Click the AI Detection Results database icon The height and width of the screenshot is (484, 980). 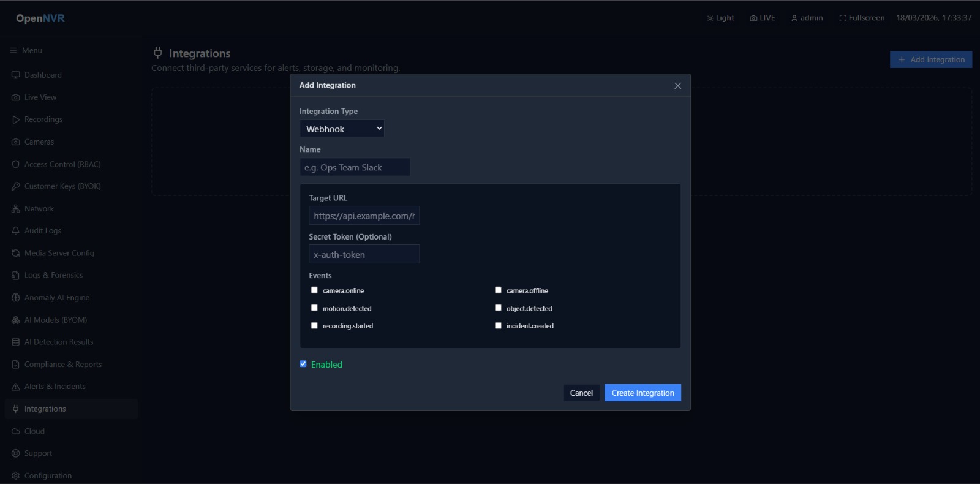(x=16, y=342)
